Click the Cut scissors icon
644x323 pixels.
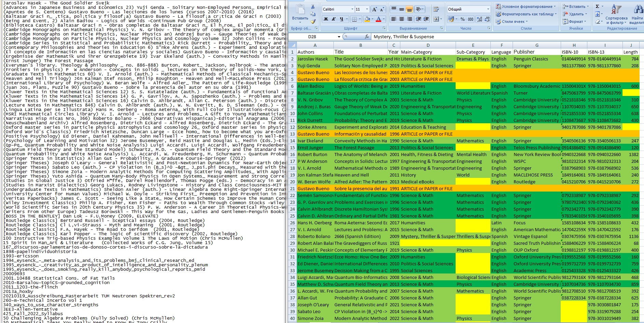[313, 7]
